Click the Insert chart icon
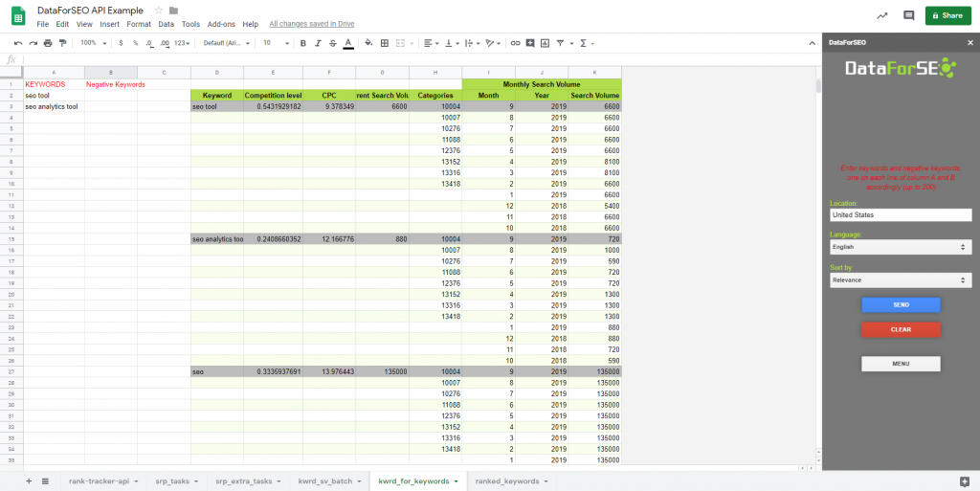The height and width of the screenshot is (491, 980). coord(545,43)
